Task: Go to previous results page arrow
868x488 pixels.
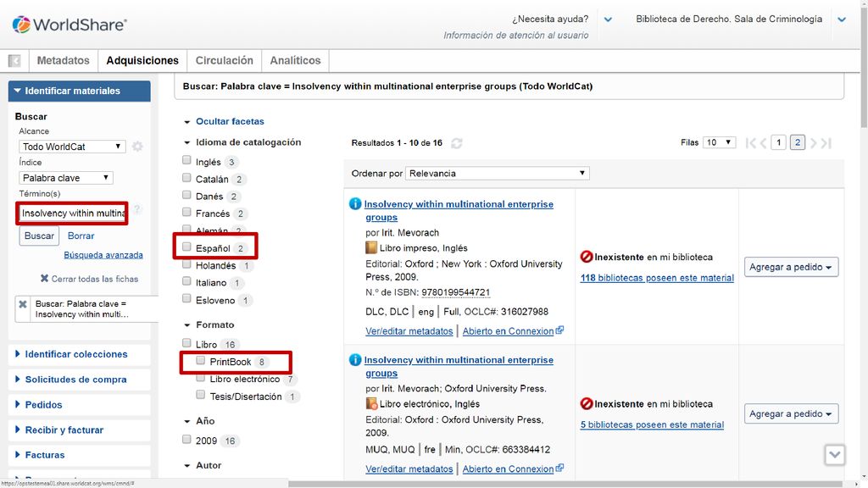Action: tap(764, 143)
